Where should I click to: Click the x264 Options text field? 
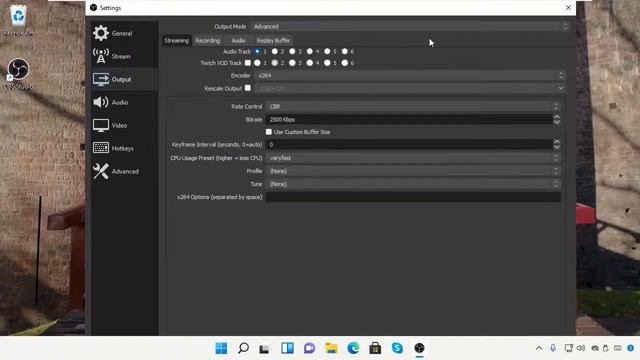coord(413,197)
